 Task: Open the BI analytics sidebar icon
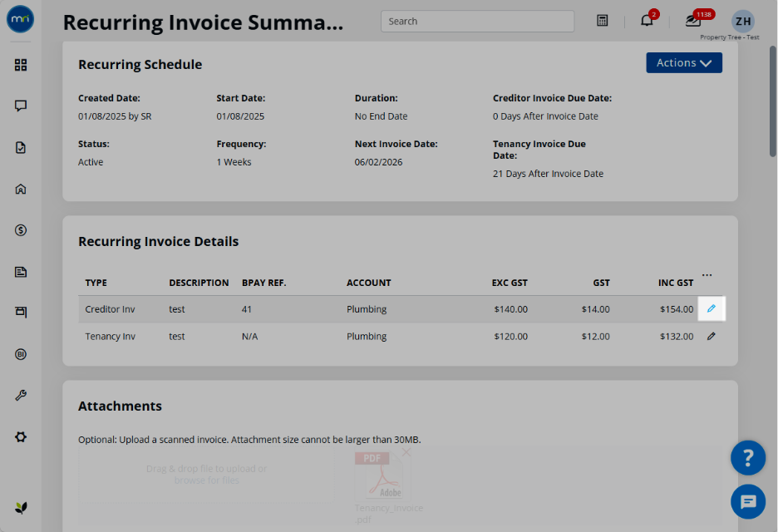pyautogui.click(x=20, y=354)
